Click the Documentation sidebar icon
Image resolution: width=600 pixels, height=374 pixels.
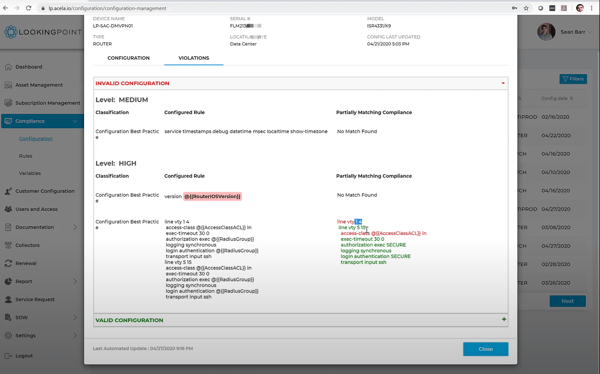point(8,227)
